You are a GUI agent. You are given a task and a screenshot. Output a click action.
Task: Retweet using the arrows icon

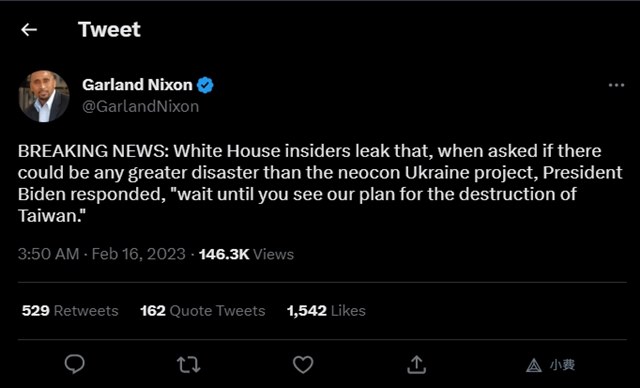[189, 365]
